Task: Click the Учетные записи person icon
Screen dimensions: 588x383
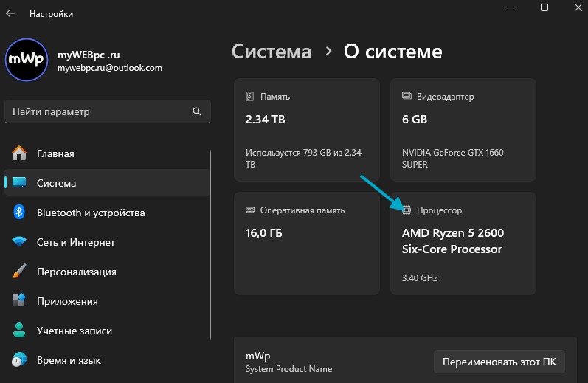Action: (19, 330)
